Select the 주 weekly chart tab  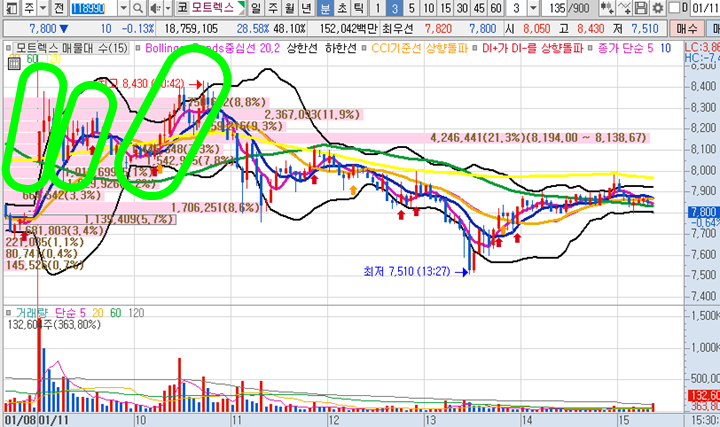tap(273, 8)
